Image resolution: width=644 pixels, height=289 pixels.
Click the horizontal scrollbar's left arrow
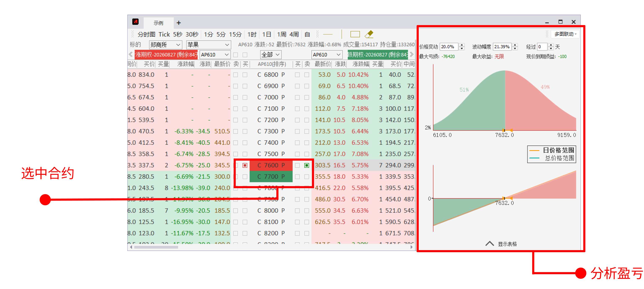[x=131, y=247]
